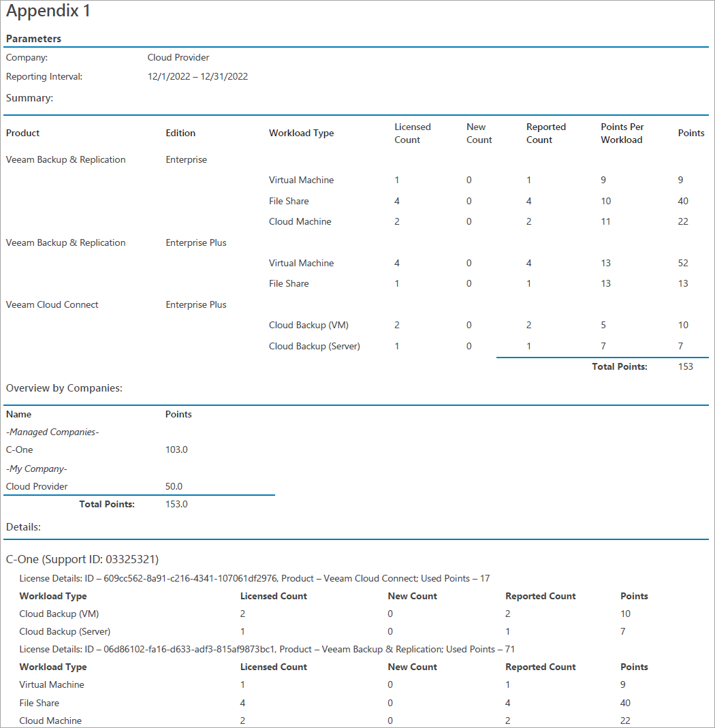Click 'Virtual Machine' in Details section

(52, 685)
